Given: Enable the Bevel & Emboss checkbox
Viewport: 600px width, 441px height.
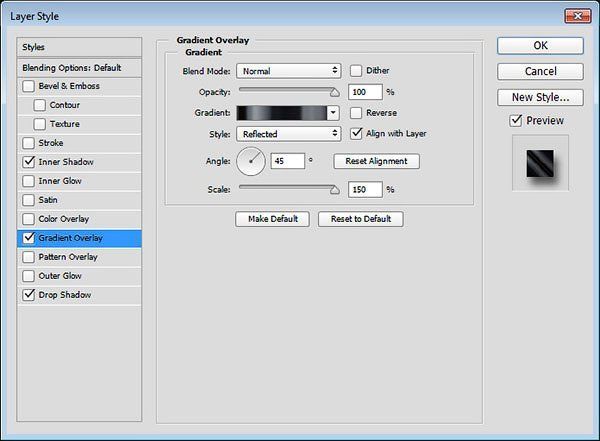Looking at the screenshot, I should pyautogui.click(x=28, y=86).
